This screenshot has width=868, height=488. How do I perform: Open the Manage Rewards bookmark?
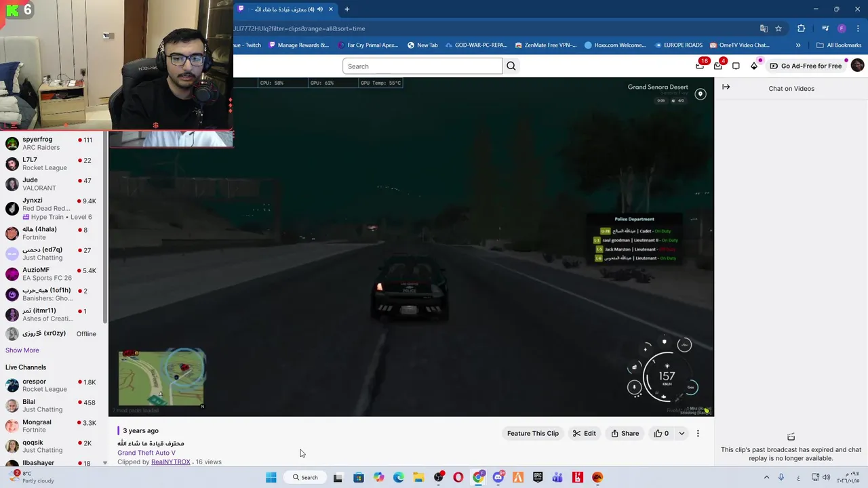coord(298,45)
